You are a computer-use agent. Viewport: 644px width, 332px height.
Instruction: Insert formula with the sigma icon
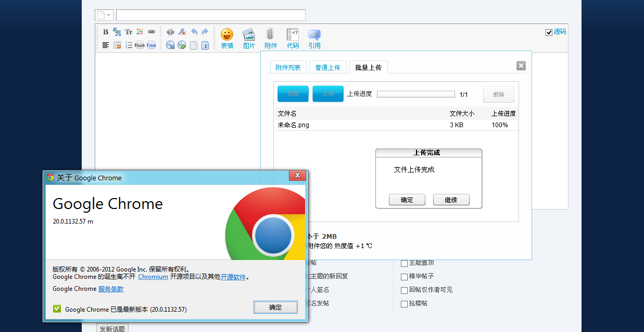pyautogui.click(x=205, y=45)
